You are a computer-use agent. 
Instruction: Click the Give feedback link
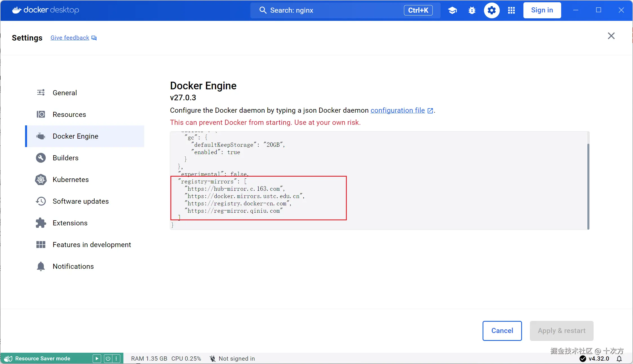pos(70,38)
